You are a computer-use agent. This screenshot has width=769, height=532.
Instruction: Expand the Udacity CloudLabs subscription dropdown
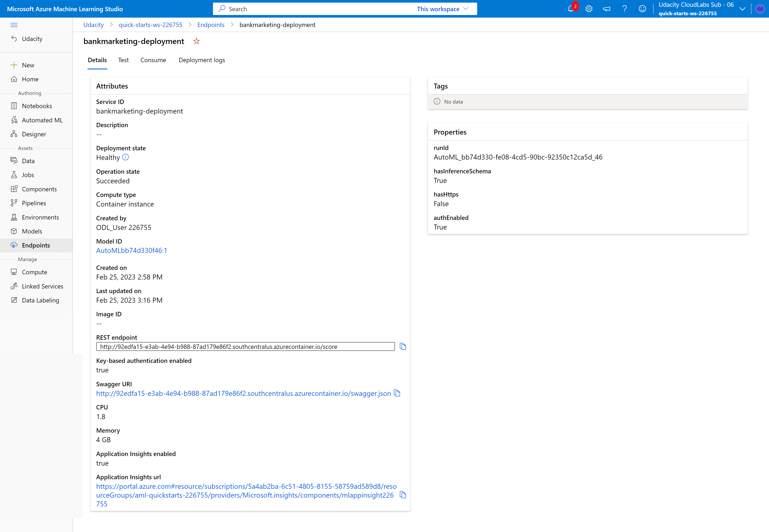point(742,9)
